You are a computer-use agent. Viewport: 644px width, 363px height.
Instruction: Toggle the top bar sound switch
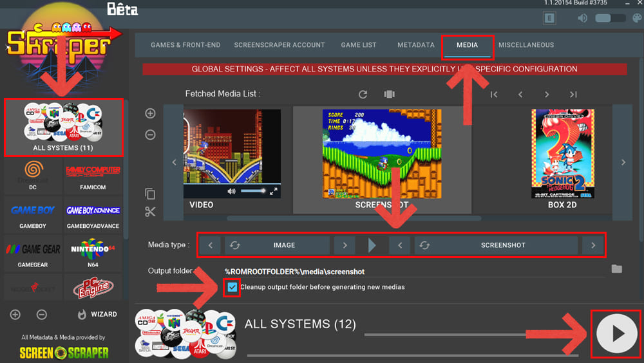[611, 18]
